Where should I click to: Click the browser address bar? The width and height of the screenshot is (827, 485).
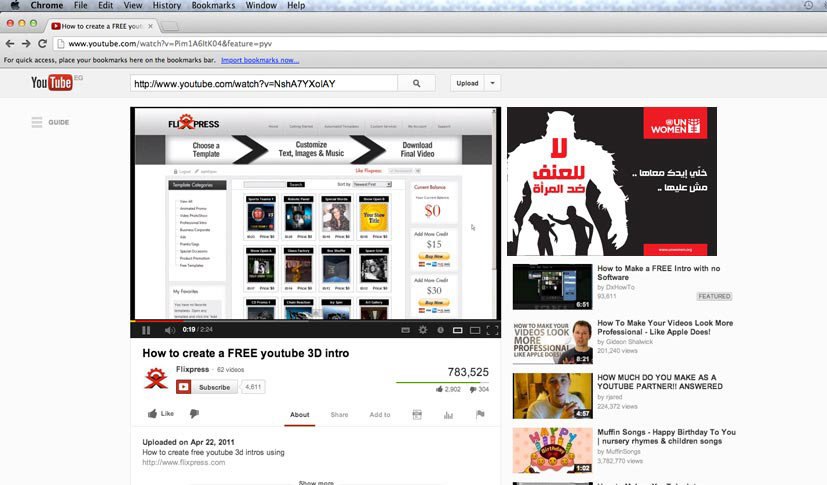pos(438,44)
